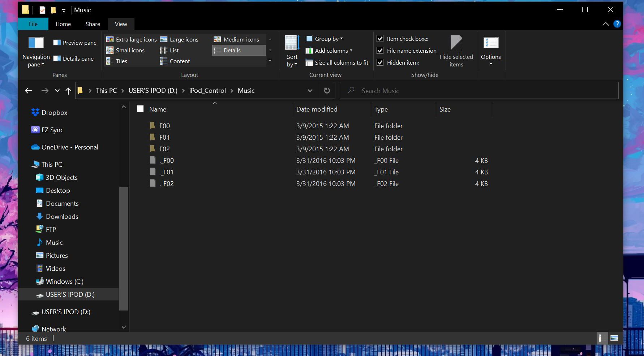Size all columns to fit
644x356 pixels.
click(x=336, y=62)
